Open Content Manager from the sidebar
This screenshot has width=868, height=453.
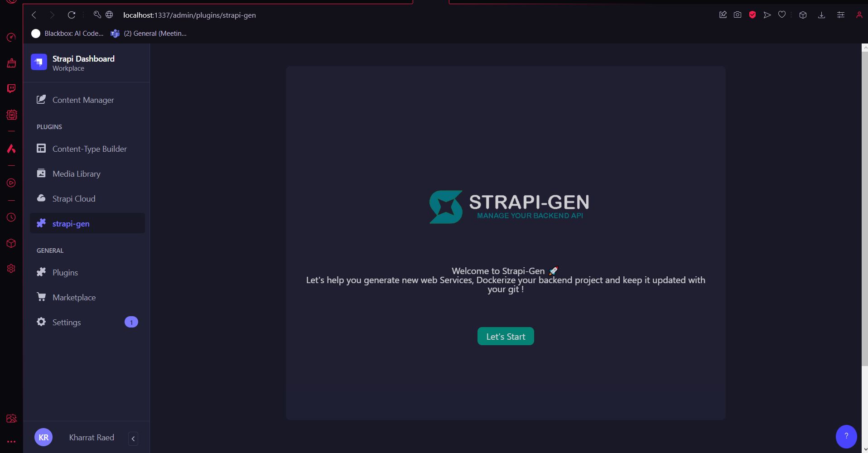coord(83,100)
